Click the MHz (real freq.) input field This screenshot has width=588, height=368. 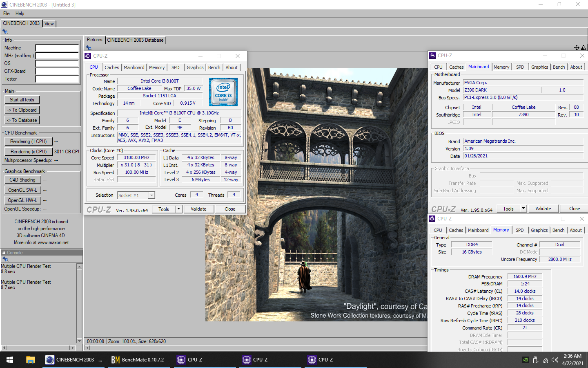57,56
